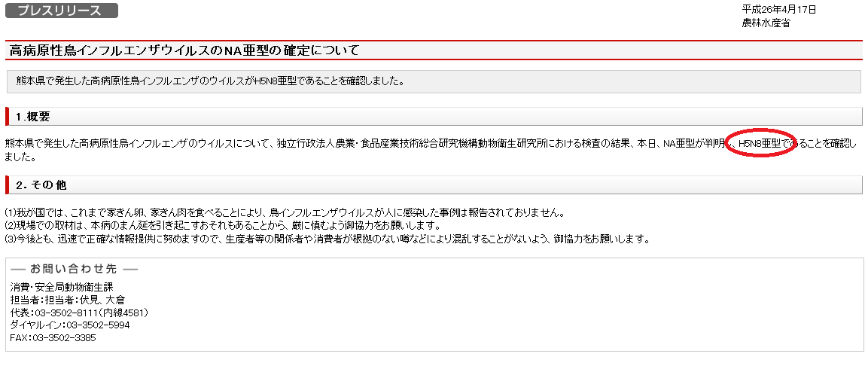
Task: Select the 1.概要 section heading
Action: (x=32, y=117)
